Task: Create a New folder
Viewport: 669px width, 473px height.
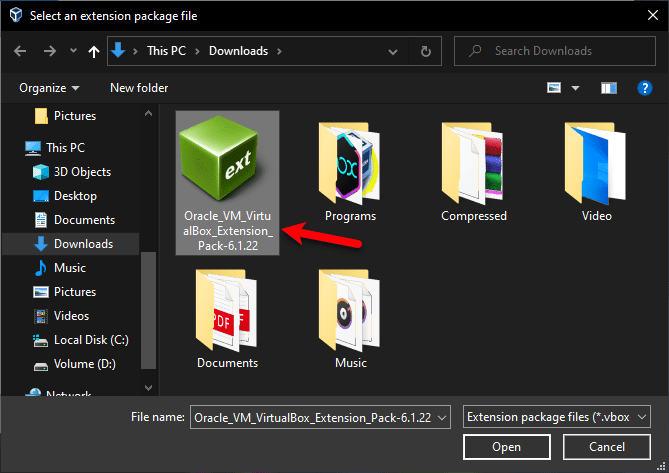Action: 139,88
